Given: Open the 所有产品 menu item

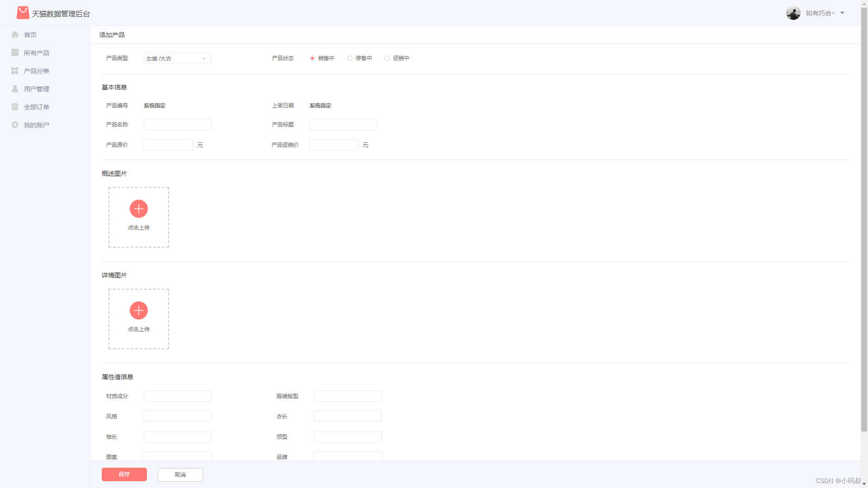Looking at the screenshot, I should click(37, 53).
